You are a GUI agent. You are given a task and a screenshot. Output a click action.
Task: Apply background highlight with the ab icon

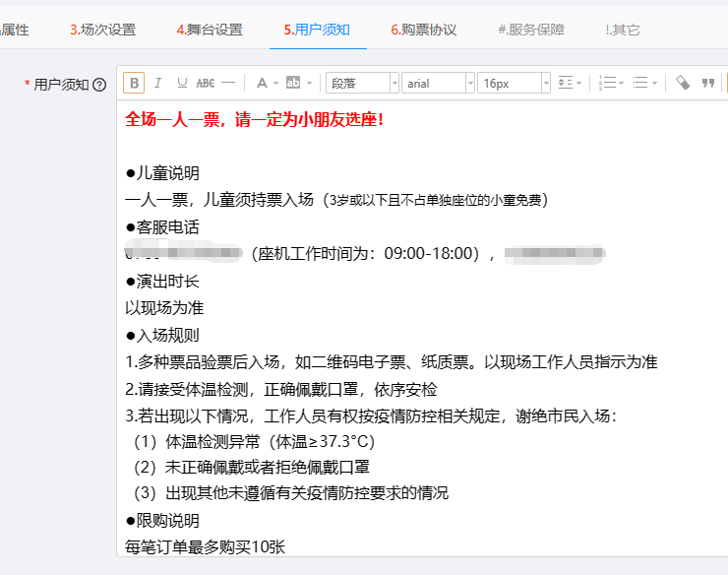pyautogui.click(x=293, y=84)
